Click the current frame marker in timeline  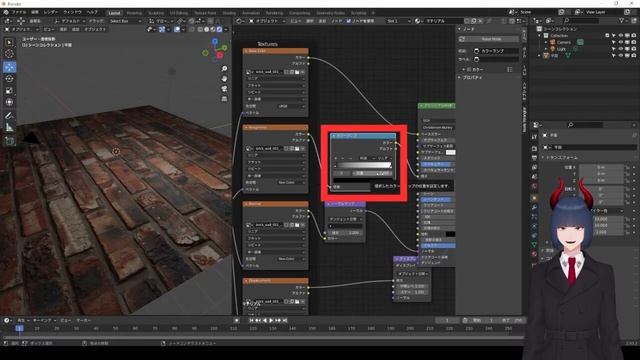click(x=19, y=328)
